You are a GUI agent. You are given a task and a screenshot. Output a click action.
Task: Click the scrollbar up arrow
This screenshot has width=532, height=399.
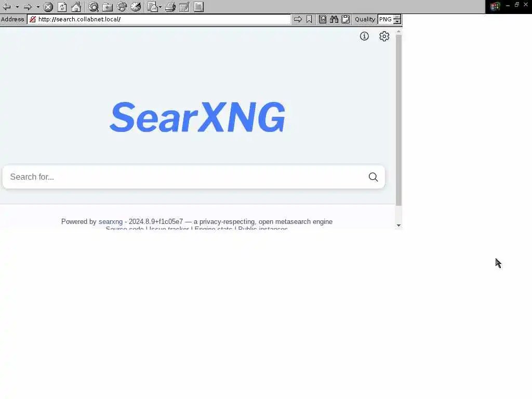click(x=398, y=31)
